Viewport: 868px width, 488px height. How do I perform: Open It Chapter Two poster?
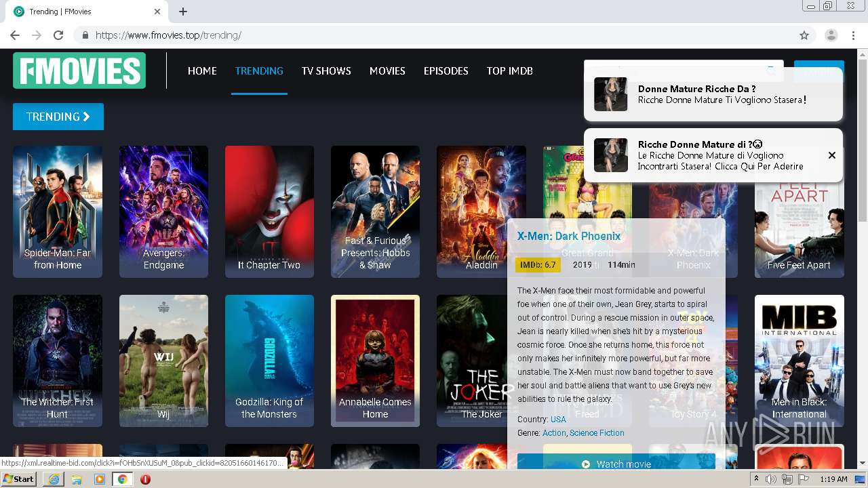pos(269,211)
